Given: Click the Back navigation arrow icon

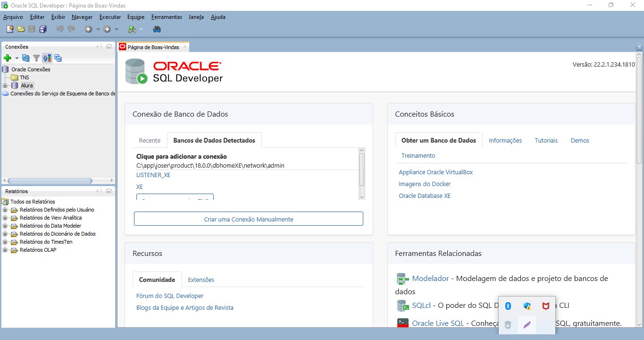Looking at the screenshot, I should click(x=88, y=29).
